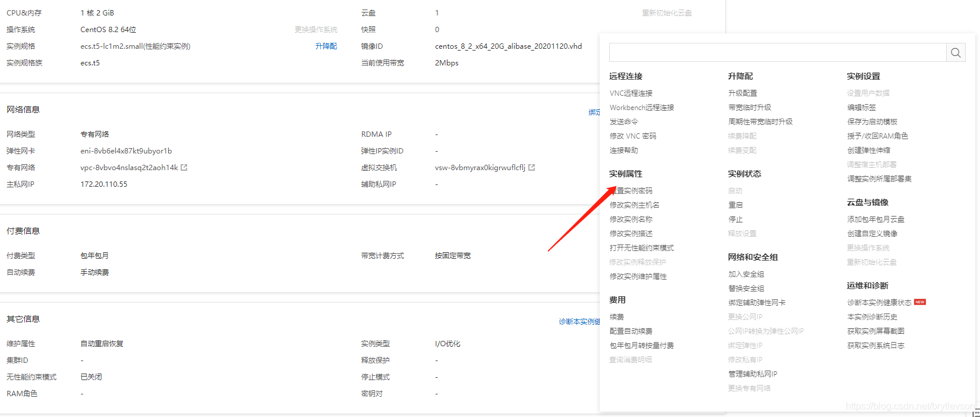This screenshot has height=417, width=980.
Task: Select 授予/收回RAM角色
Action: pyautogui.click(x=878, y=136)
